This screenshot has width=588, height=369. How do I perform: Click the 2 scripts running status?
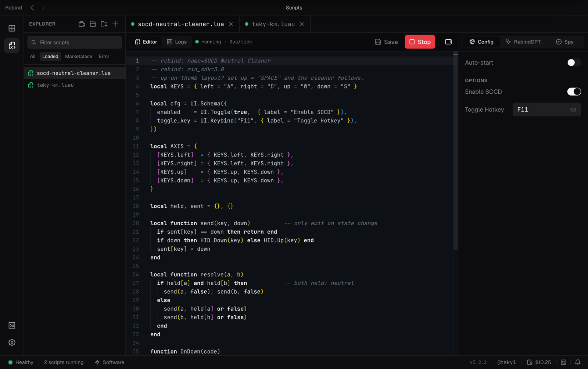(64, 362)
